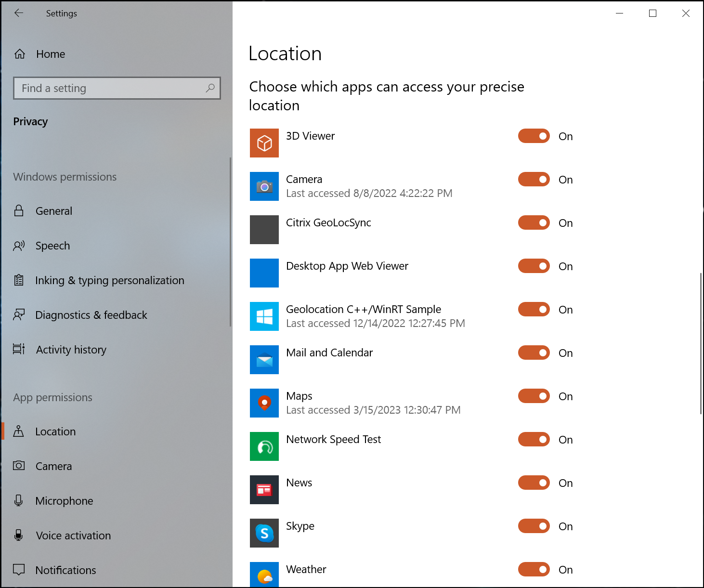Turn off location for Network Speed Test
The width and height of the screenshot is (704, 588).
[534, 439]
